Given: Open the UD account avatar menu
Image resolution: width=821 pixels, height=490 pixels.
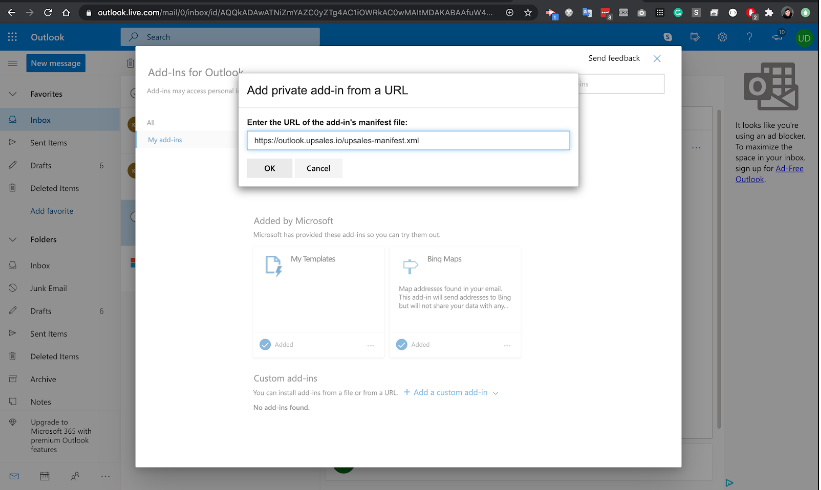Looking at the screenshot, I should click(804, 38).
